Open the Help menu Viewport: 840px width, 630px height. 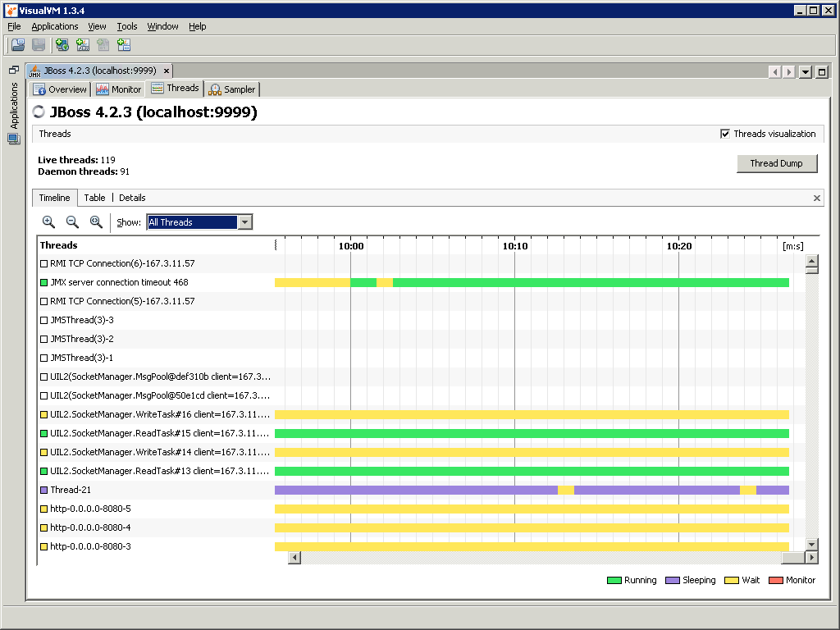coord(197,26)
